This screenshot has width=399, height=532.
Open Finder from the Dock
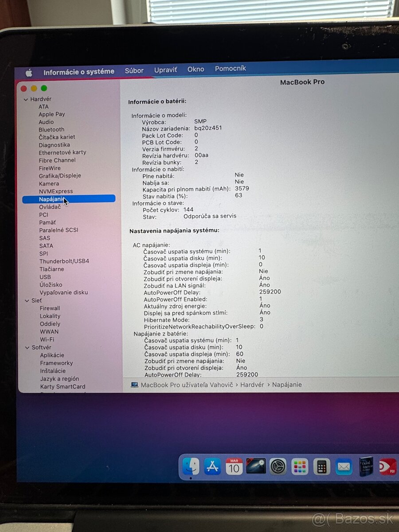(x=191, y=466)
